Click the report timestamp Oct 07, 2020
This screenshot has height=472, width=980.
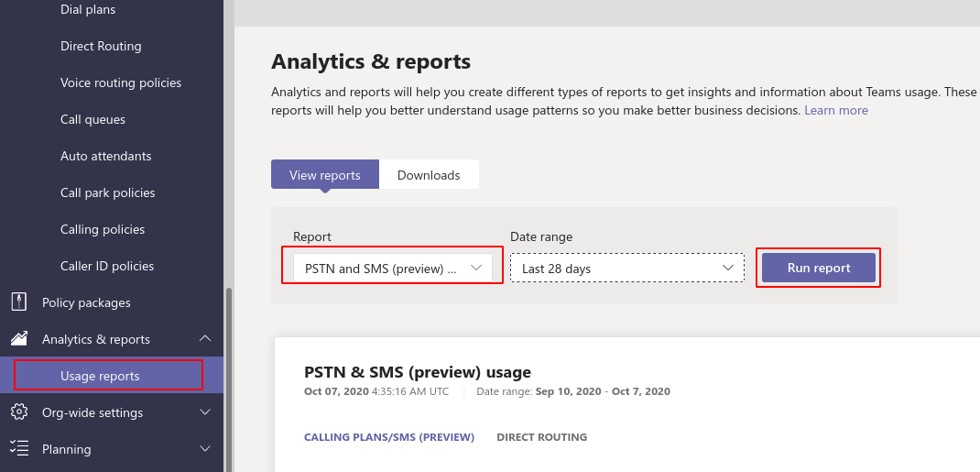coord(376,392)
